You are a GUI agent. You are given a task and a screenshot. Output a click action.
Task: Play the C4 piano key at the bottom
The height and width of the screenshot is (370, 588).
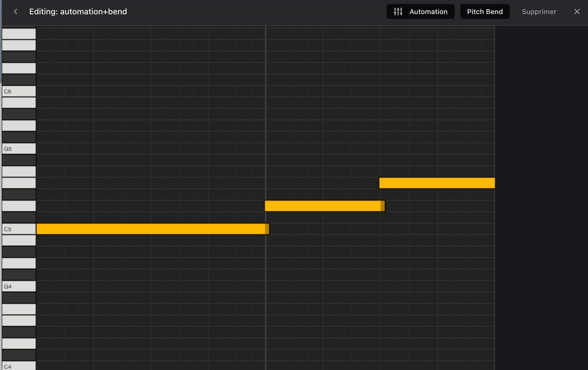19,366
